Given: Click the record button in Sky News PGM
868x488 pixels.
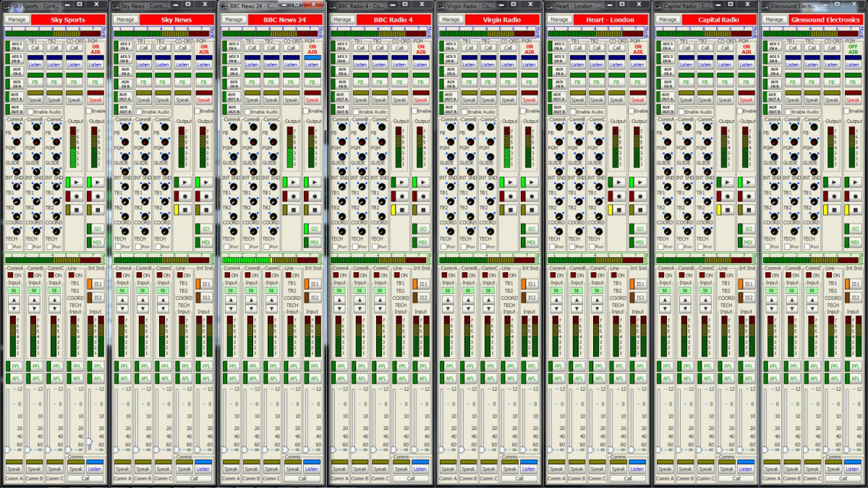Looking at the screenshot, I should 204,196.
